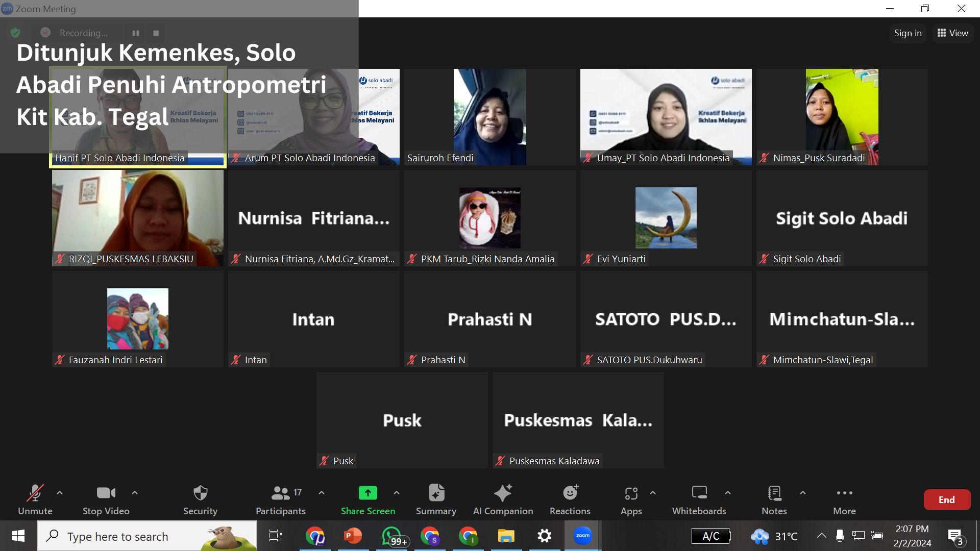Open Task View on the taskbar
Screen dimensions: 980x551
(276, 536)
